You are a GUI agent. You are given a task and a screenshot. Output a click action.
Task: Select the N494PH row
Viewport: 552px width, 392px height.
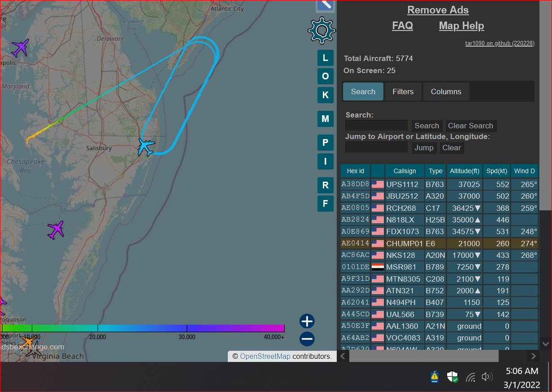439,302
